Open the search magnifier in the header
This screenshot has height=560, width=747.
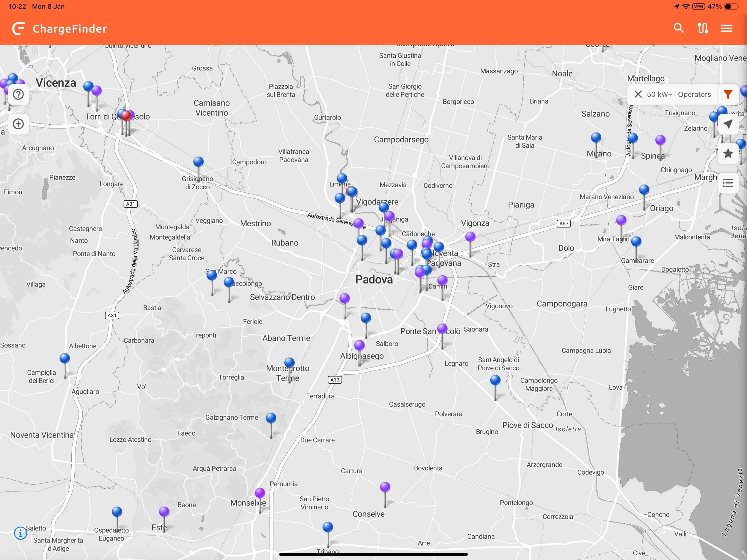678,28
